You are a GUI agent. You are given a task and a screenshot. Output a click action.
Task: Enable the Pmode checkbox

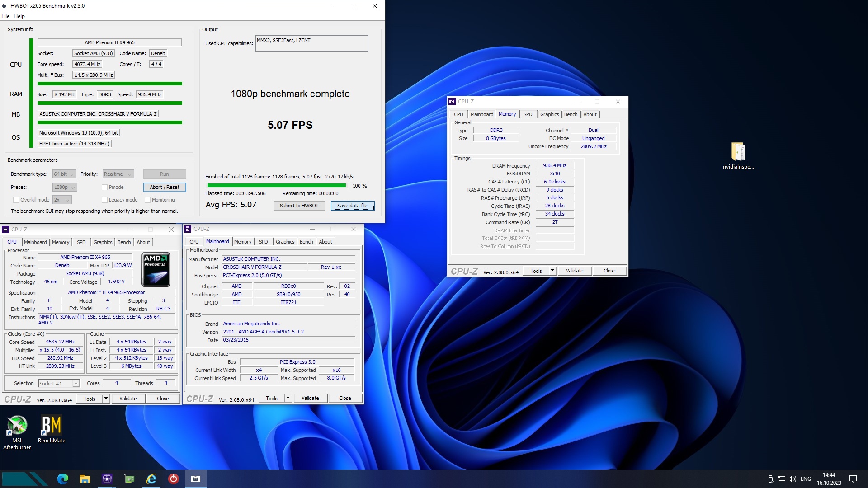[x=104, y=187]
